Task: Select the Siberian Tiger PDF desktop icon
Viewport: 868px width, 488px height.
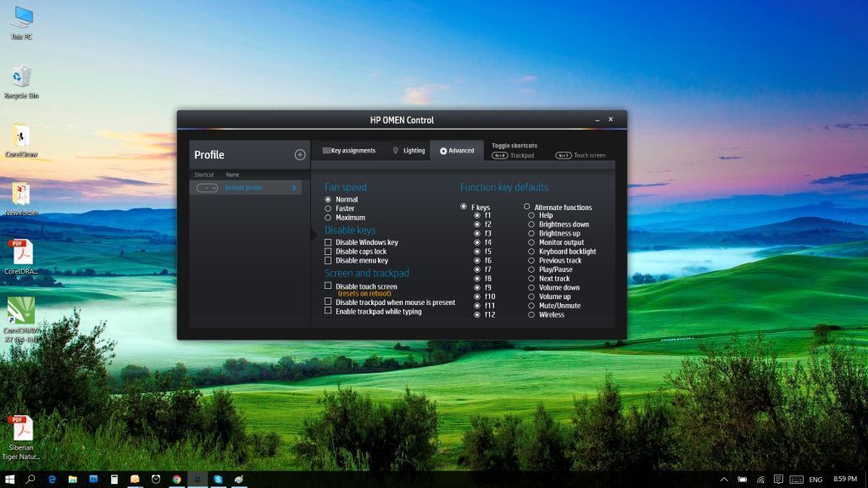Action: pyautogui.click(x=21, y=438)
